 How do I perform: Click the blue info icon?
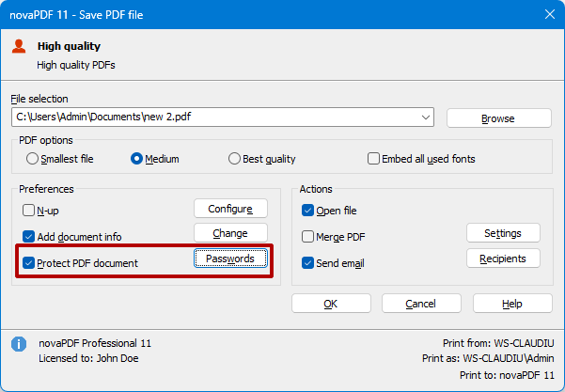[18, 344]
